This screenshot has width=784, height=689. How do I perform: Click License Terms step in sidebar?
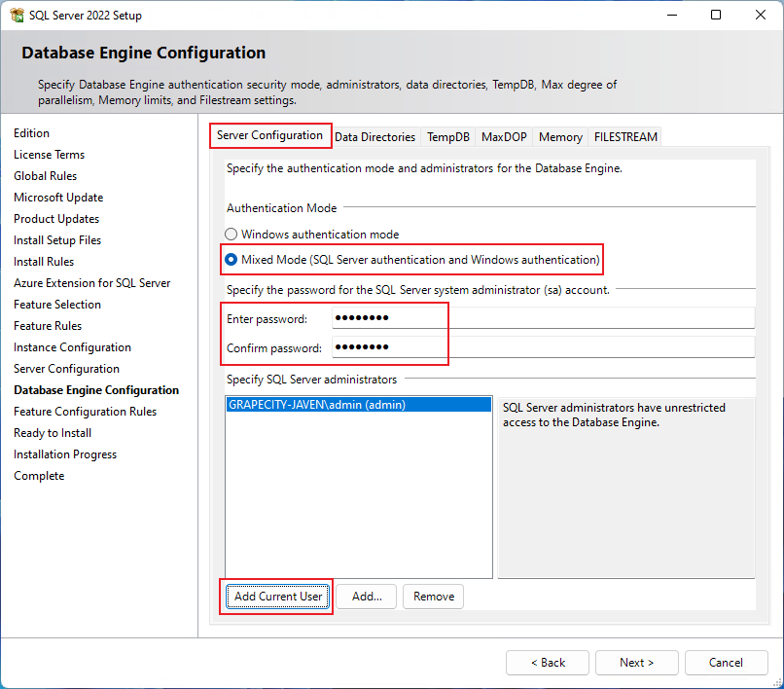[49, 155]
